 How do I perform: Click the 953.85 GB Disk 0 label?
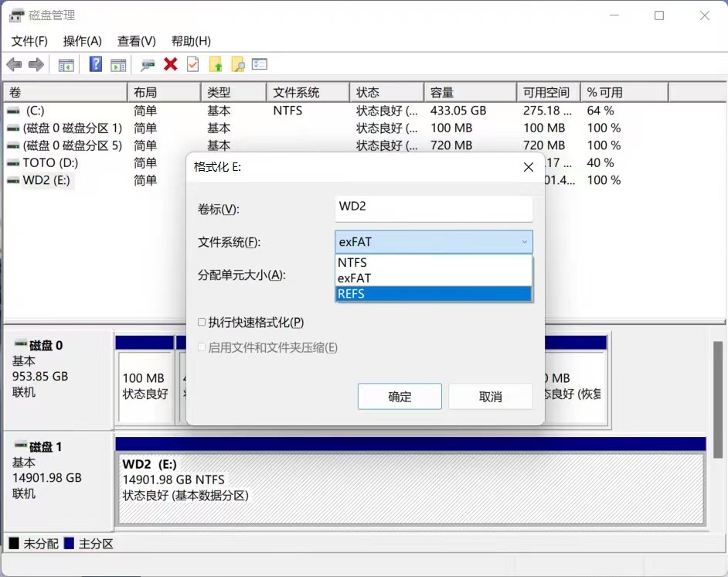tap(40, 377)
